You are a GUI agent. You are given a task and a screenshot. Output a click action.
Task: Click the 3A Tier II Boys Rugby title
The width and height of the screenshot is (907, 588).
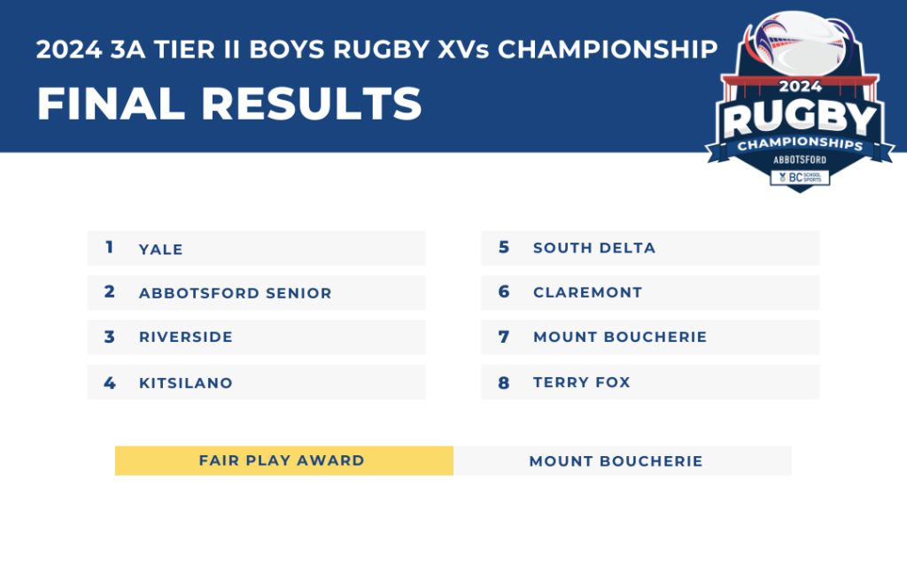[376, 49]
